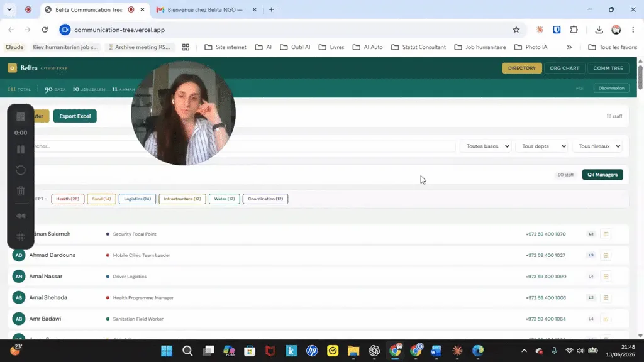Open the Tous depts dropdown

[542, 146]
